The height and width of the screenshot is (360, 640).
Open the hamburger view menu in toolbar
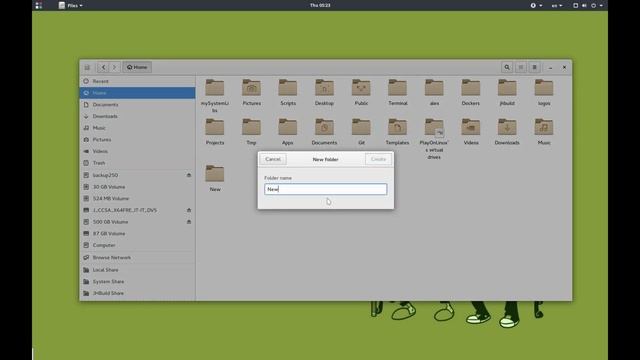[534, 67]
